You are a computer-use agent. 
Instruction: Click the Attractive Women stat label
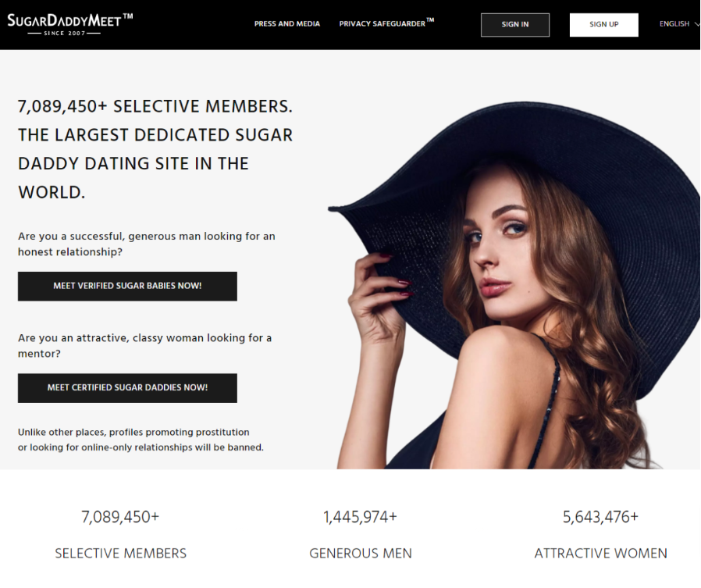600,554
